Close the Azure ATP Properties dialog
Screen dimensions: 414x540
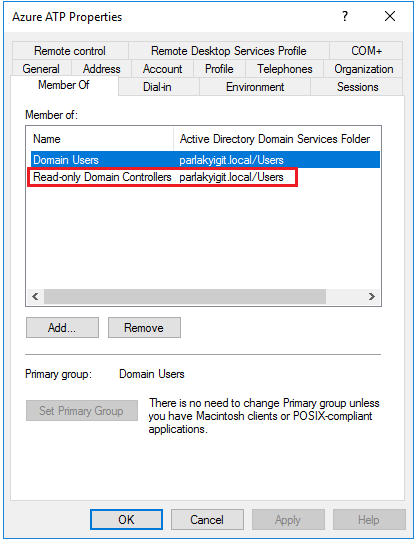pos(390,16)
